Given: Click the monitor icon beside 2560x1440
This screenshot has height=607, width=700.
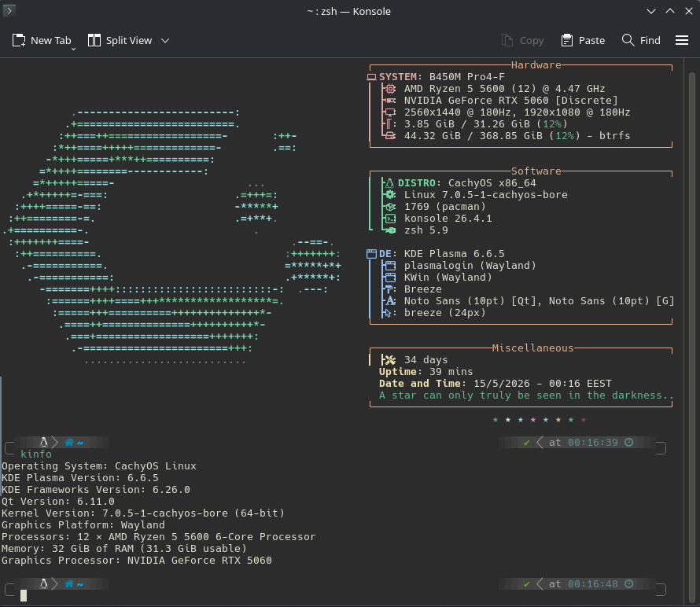Looking at the screenshot, I should point(390,112).
